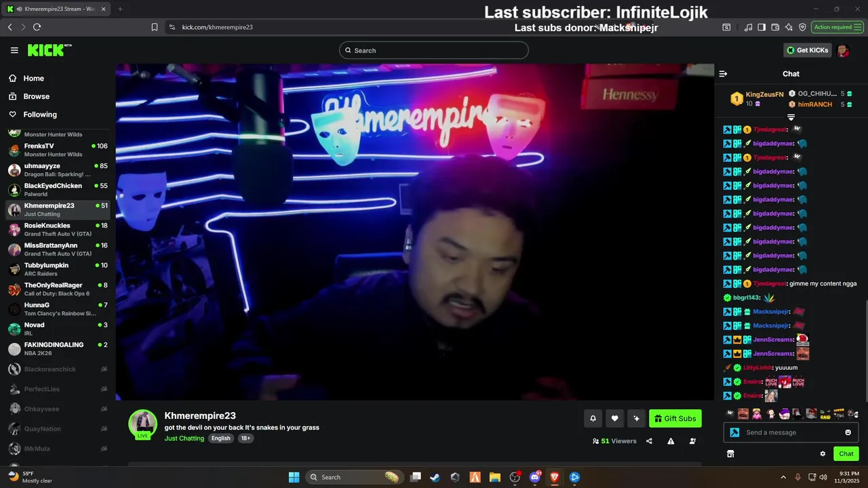Click the browser back arrow

click(10, 27)
